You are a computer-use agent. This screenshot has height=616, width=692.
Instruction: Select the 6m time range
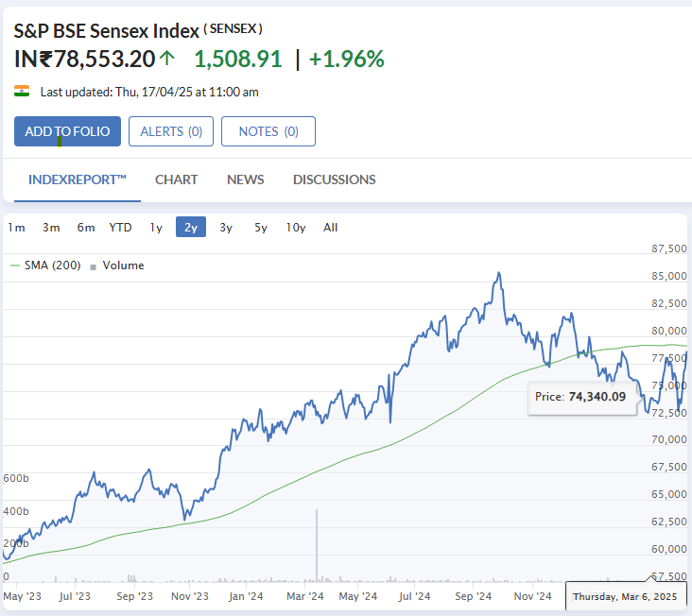[x=86, y=228]
